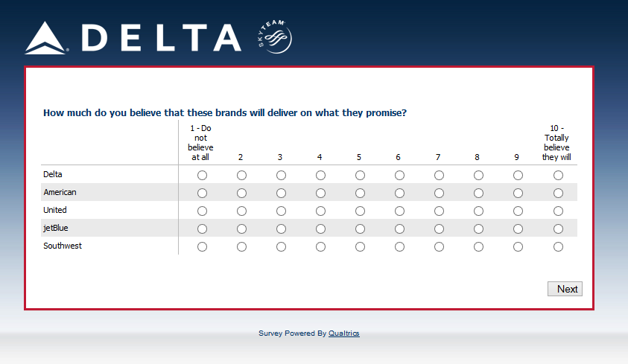Rate Southwest 10 - Totally believe
Viewport: 628px width, 364px height.
click(558, 247)
